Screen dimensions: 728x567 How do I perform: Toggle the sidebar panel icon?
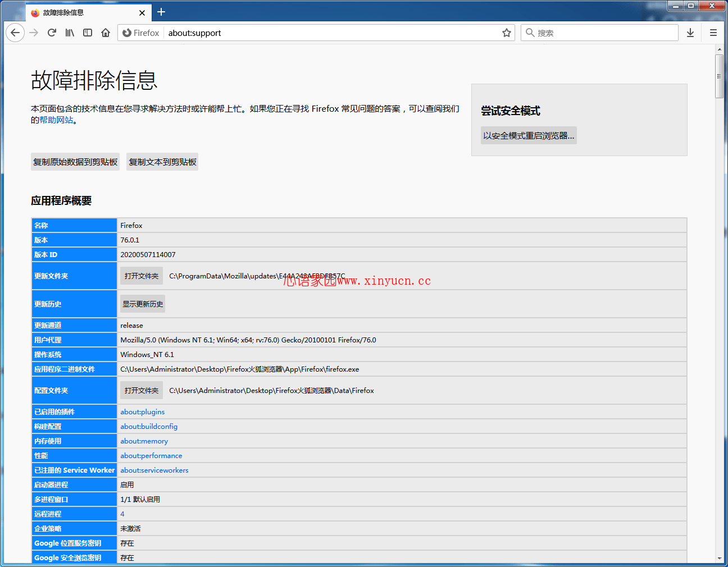[x=88, y=33]
